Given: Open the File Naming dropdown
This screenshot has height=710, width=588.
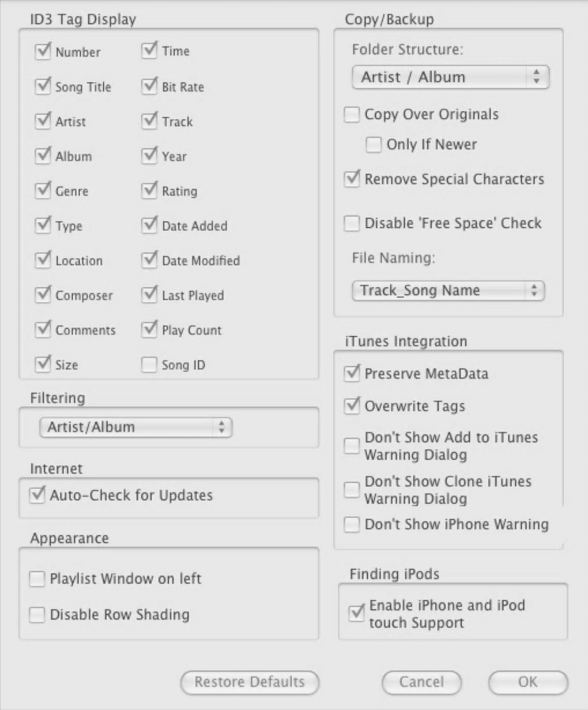Looking at the screenshot, I should tap(448, 290).
